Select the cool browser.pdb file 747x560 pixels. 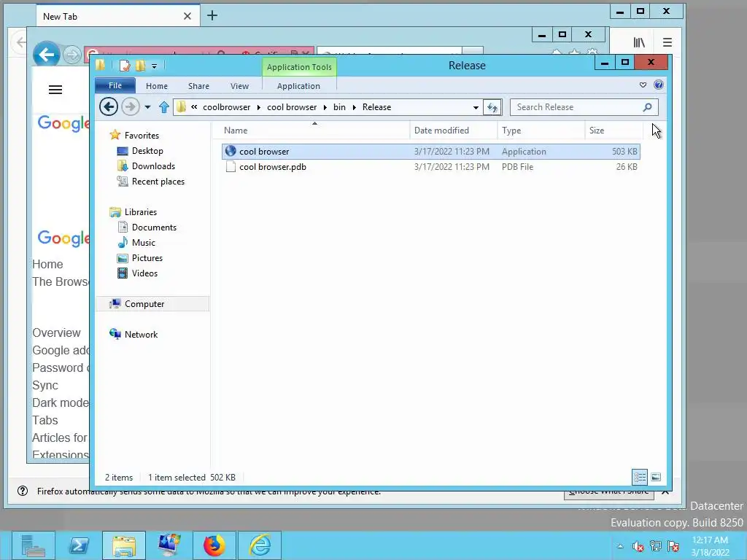coord(430,167)
